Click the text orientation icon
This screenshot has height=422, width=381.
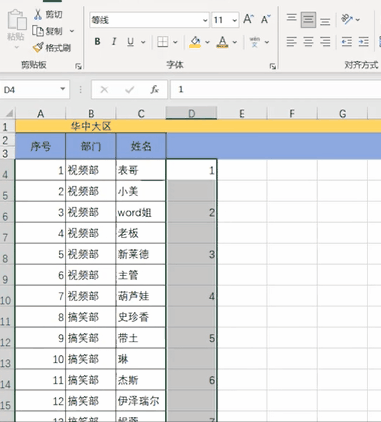pyautogui.click(x=347, y=20)
